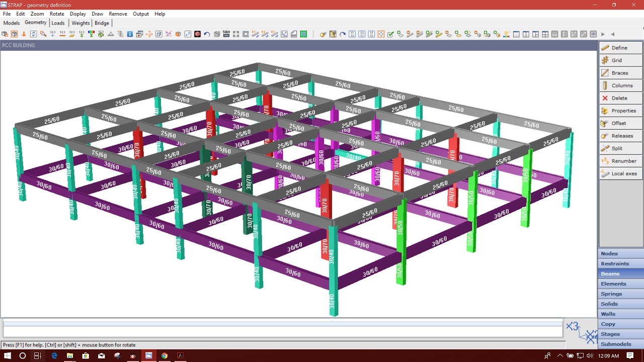Open the SM20 steel sections tool
Viewport: 644px width, 362px height.
coord(226,34)
